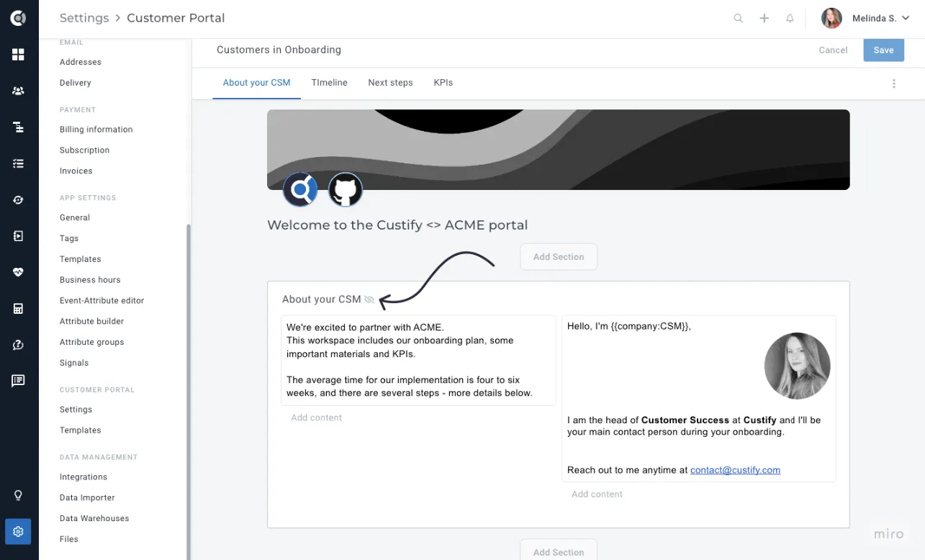
Task: Open the chat message icon in left rail
Action: (18, 381)
